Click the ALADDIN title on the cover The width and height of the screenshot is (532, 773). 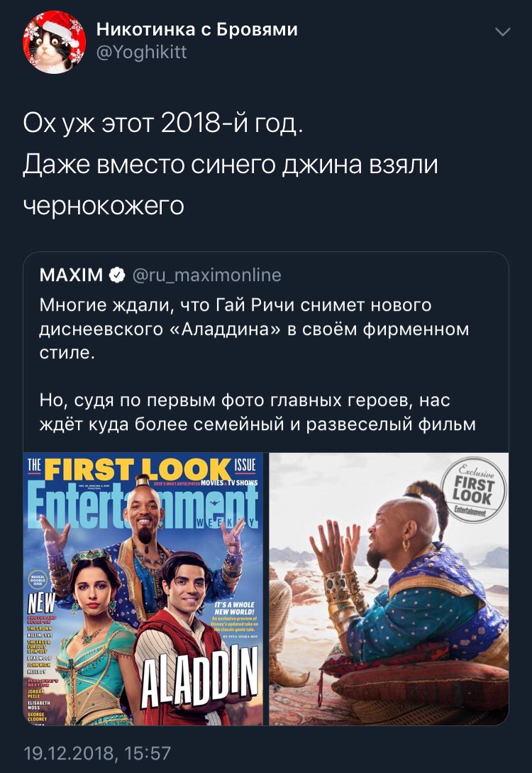[199, 676]
